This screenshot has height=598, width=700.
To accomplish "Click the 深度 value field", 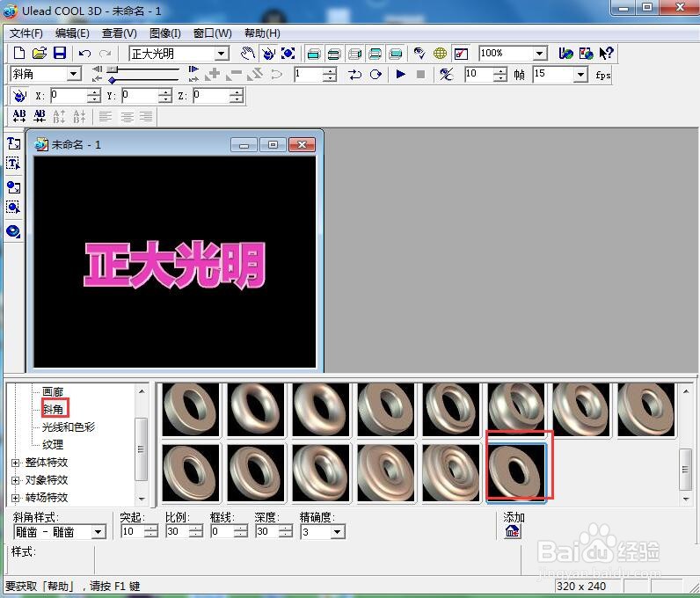I will coord(267,531).
